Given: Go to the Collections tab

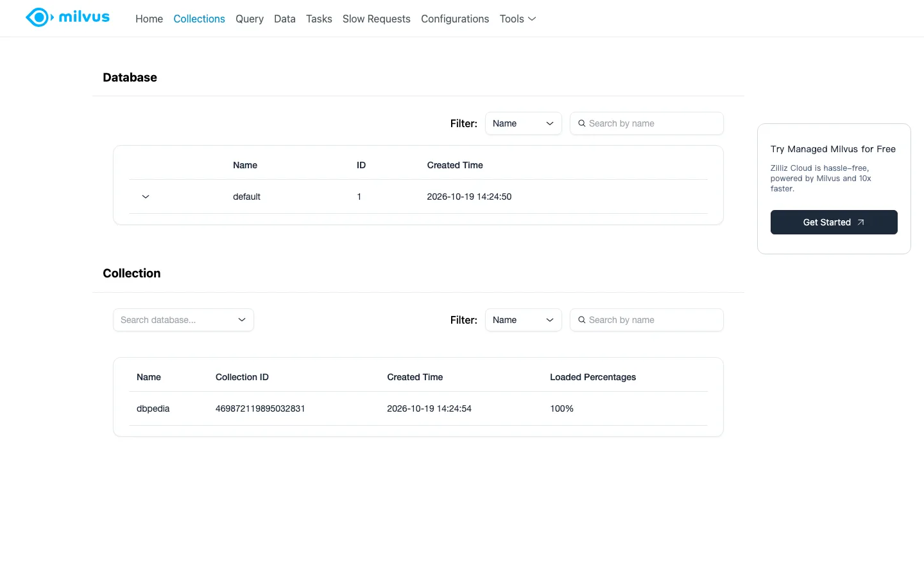Looking at the screenshot, I should pyautogui.click(x=199, y=19).
